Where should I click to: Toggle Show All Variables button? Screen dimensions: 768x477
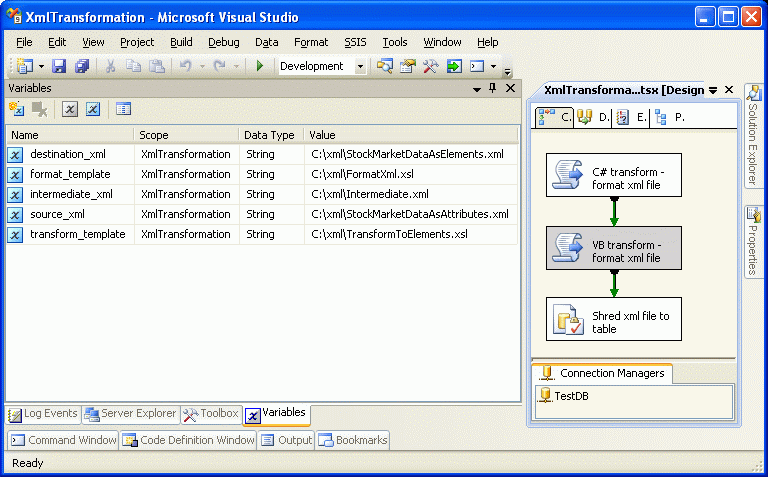pyautogui.click(x=93, y=109)
